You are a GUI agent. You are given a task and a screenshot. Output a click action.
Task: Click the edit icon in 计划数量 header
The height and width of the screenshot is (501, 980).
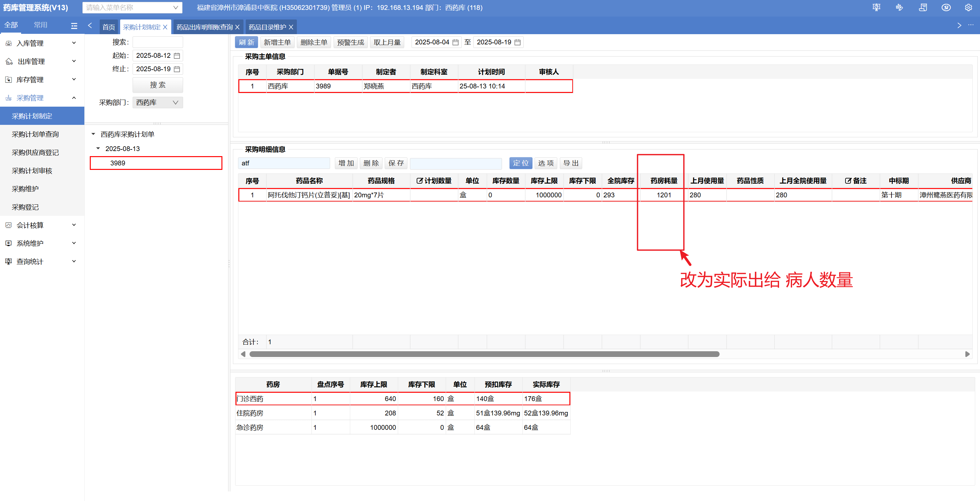click(x=419, y=181)
